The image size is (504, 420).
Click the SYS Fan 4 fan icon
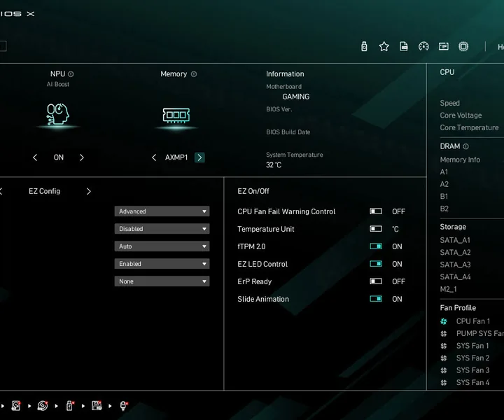444,382
